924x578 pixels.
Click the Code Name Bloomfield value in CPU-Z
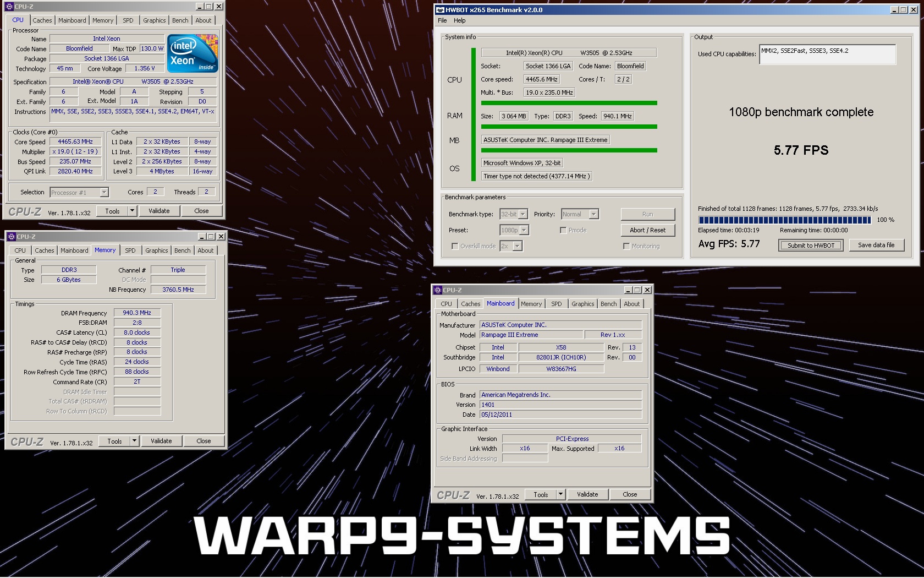pyautogui.click(x=79, y=48)
